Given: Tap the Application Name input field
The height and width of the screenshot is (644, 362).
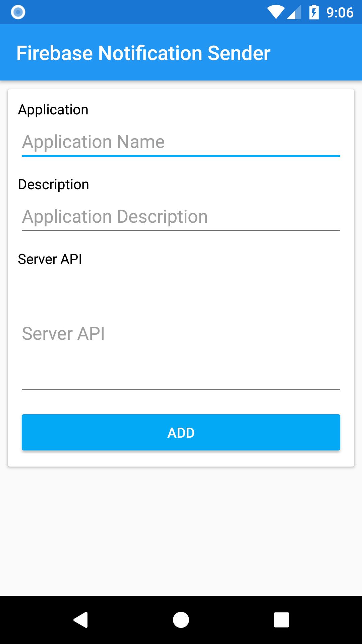Looking at the screenshot, I should [181, 142].
